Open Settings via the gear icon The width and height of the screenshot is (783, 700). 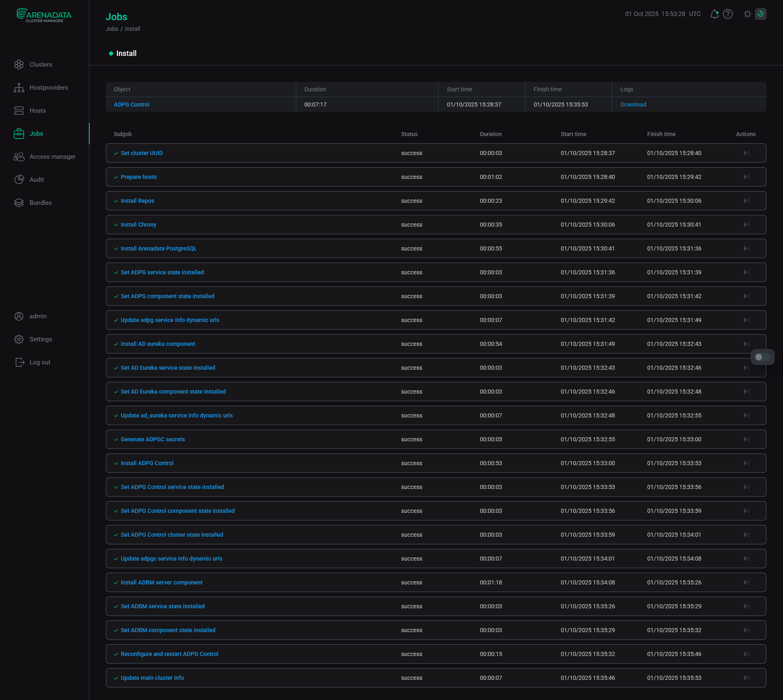tap(19, 339)
